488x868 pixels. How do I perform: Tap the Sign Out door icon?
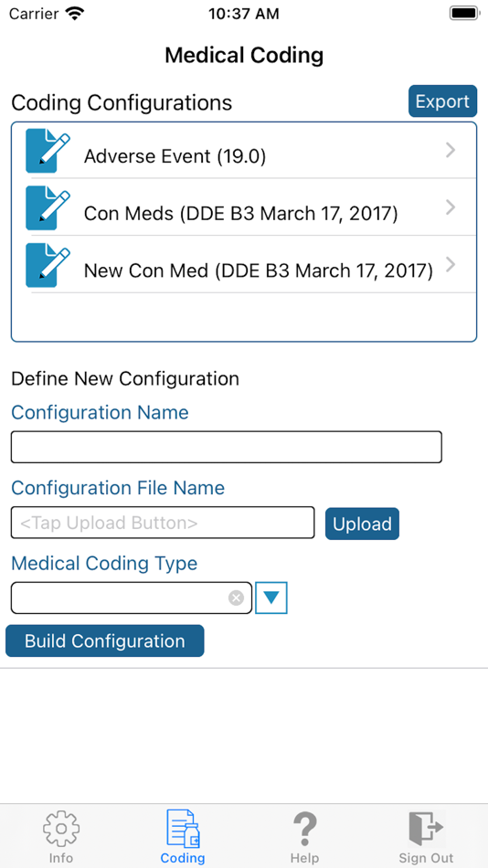coord(426,828)
